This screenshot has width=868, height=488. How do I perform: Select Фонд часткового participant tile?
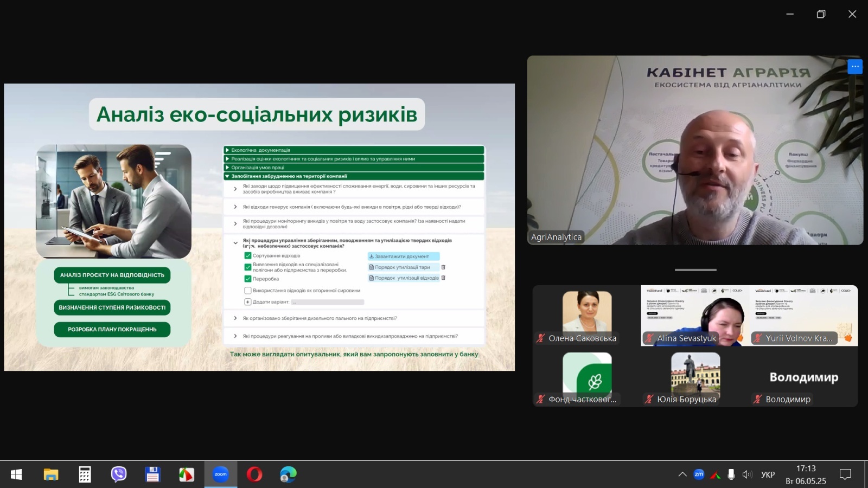[x=586, y=377]
